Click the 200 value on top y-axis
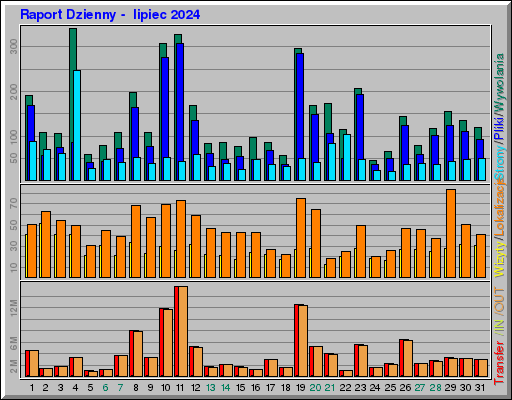Image resolution: width=512 pixels, height=400 pixels. 14,92
